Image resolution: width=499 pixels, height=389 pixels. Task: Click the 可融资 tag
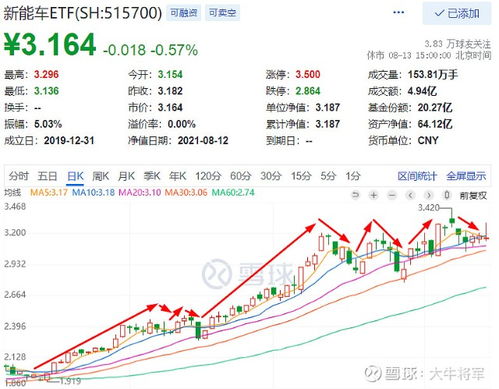coord(184,13)
